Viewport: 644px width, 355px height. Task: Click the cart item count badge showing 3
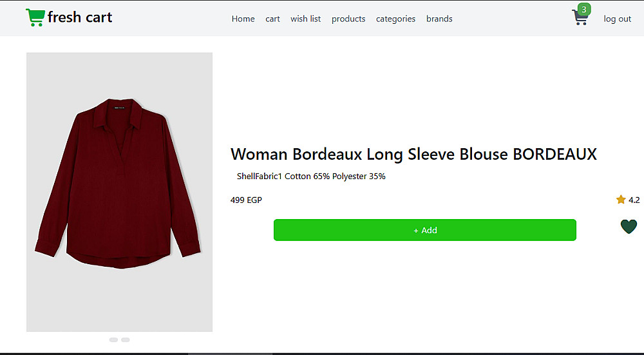(584, 9)
